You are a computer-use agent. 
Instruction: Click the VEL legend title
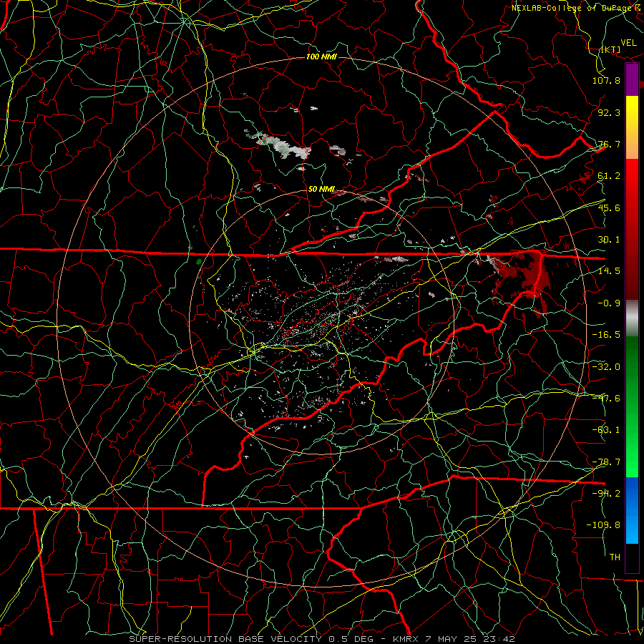click(x=628, y=43)
